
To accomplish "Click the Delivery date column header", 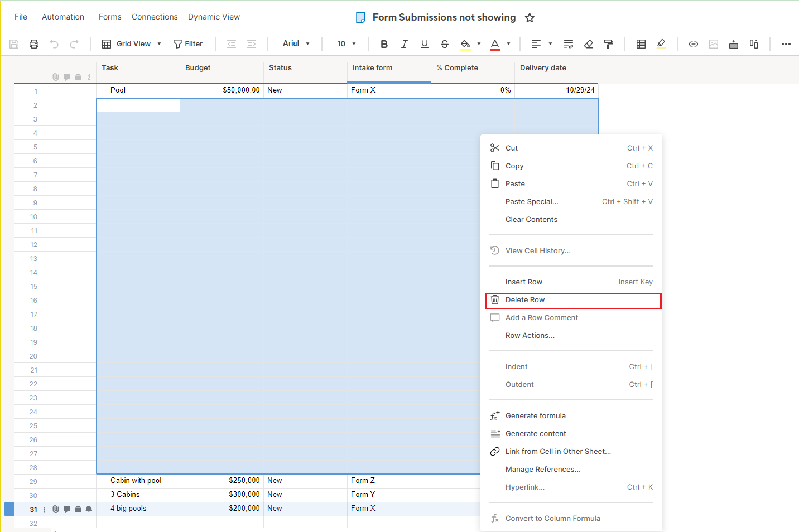I will click(556, 69).
